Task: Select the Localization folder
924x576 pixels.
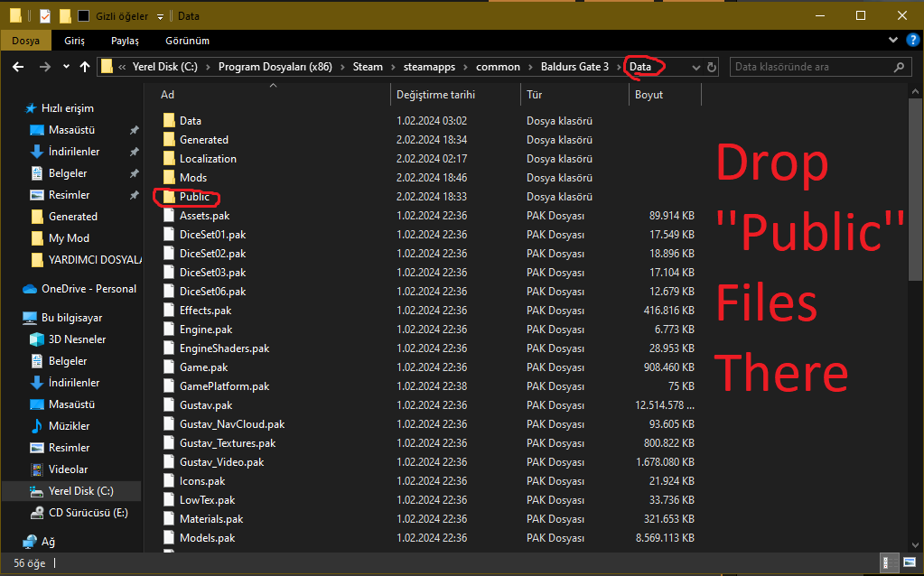Action: pos(208,159)
